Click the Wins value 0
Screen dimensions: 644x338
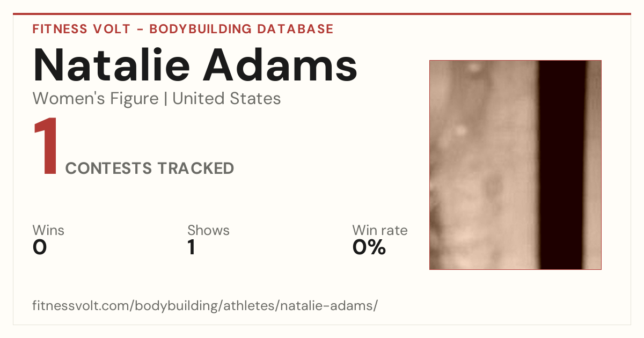click(40, 247)
